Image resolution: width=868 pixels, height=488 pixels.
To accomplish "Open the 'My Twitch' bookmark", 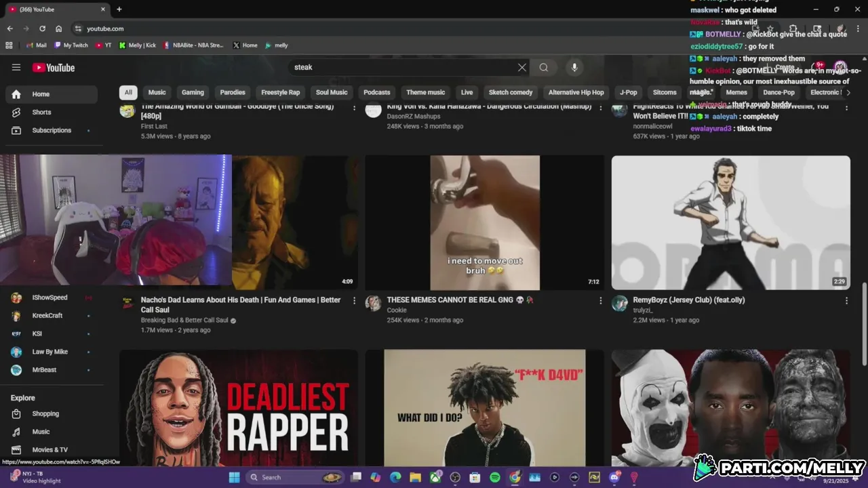I will pyautogui.click(x=71, y=45).
